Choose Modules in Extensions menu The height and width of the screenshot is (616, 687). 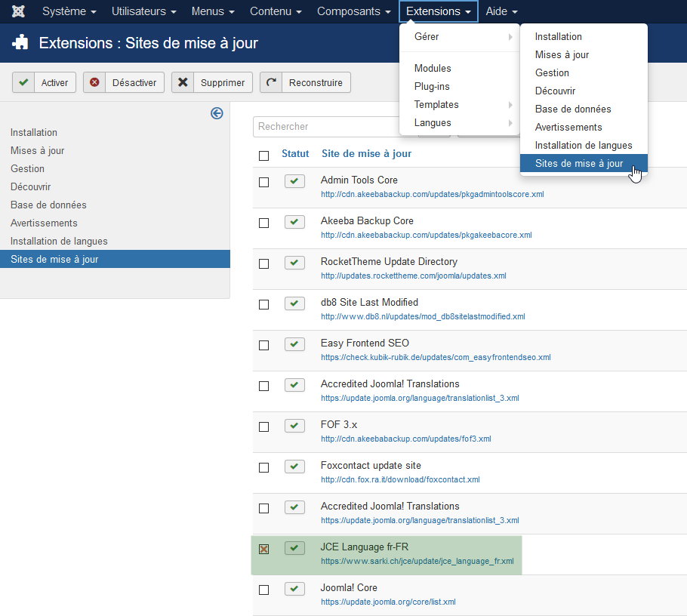click(x=459, y=69)
